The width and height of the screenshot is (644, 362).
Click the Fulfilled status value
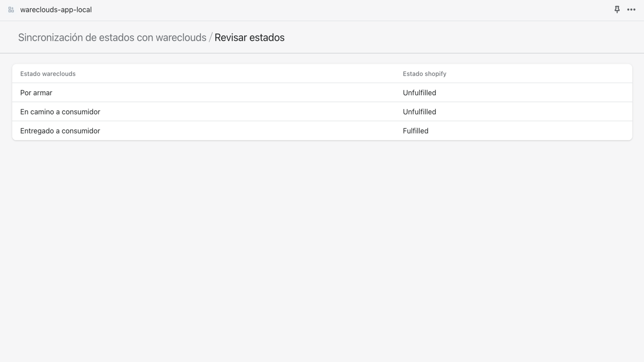(415, 131)
